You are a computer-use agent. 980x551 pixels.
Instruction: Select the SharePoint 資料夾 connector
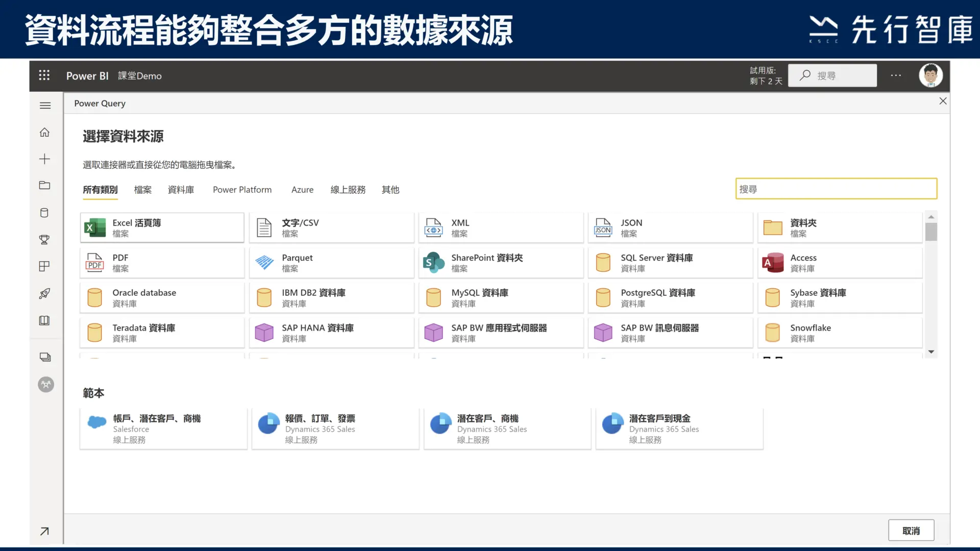coord(501,263)
